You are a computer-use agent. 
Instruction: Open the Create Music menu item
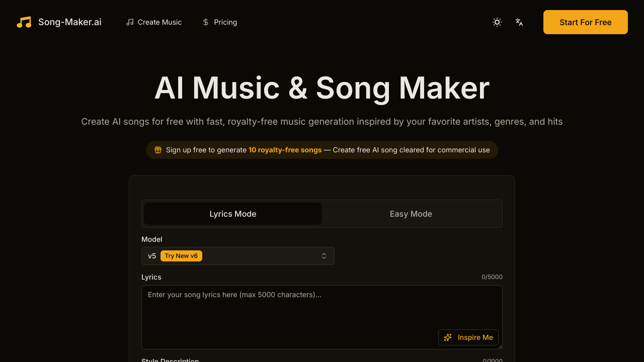(159, 22)
